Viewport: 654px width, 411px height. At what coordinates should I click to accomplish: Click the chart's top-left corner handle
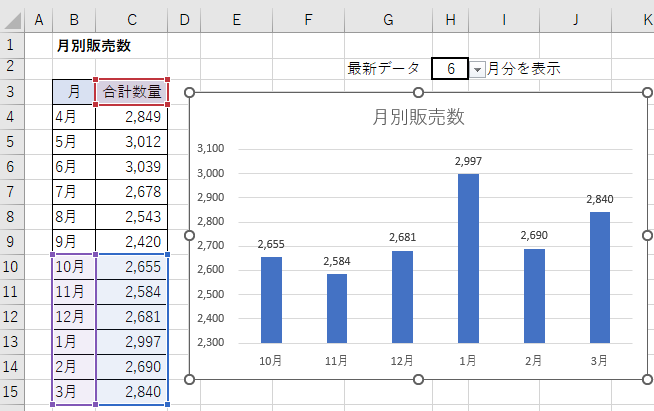[x=189, y=93]
